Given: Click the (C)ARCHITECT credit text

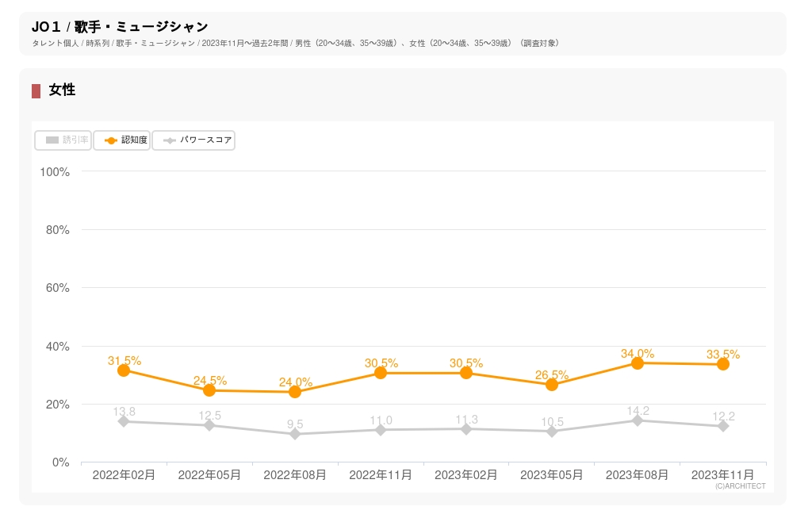Looking at the screenshot, I should coord(740,486).
